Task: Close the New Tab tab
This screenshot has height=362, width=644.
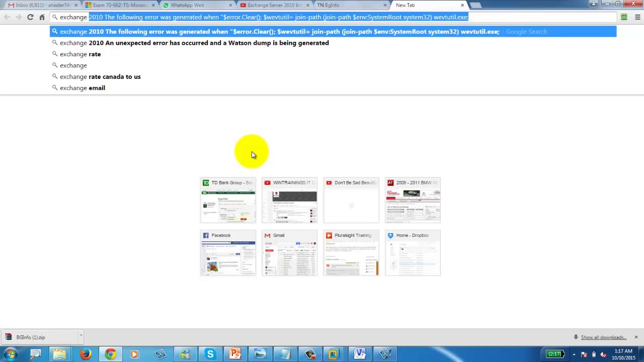Action: point(462,5)
